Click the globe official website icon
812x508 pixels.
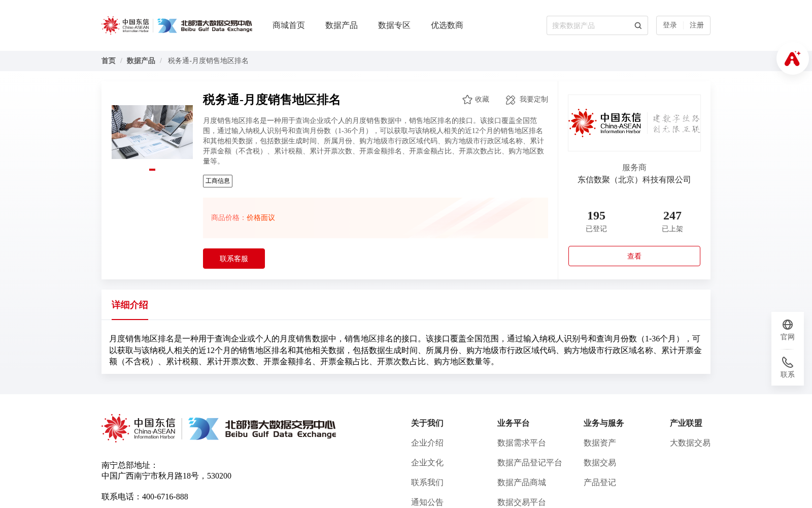[788, 325]
